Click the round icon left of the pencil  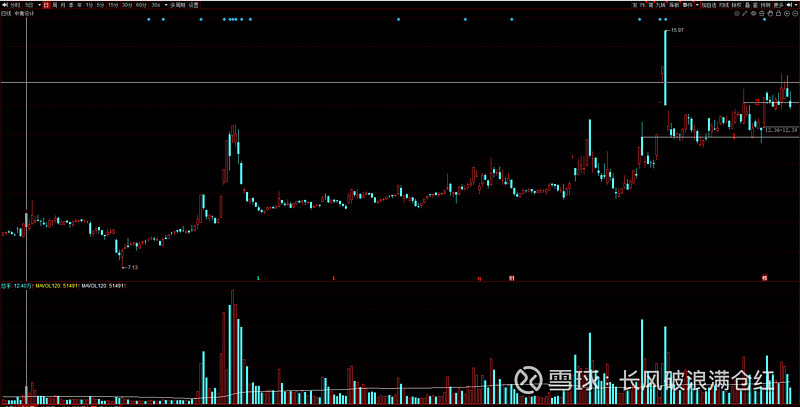[737, 14]
